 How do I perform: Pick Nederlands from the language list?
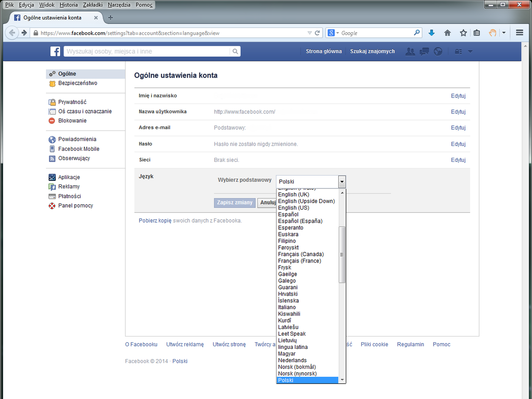coord(308,360)
